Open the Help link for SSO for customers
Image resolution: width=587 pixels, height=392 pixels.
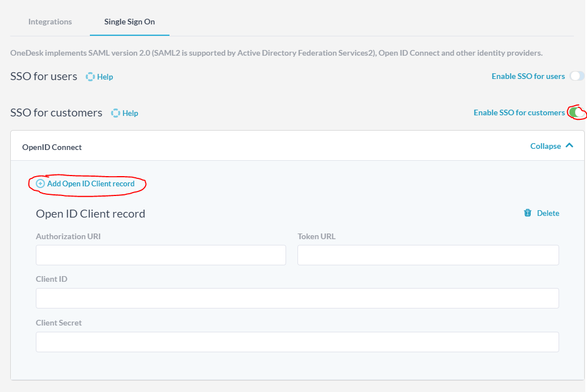[x=130, y=113]
